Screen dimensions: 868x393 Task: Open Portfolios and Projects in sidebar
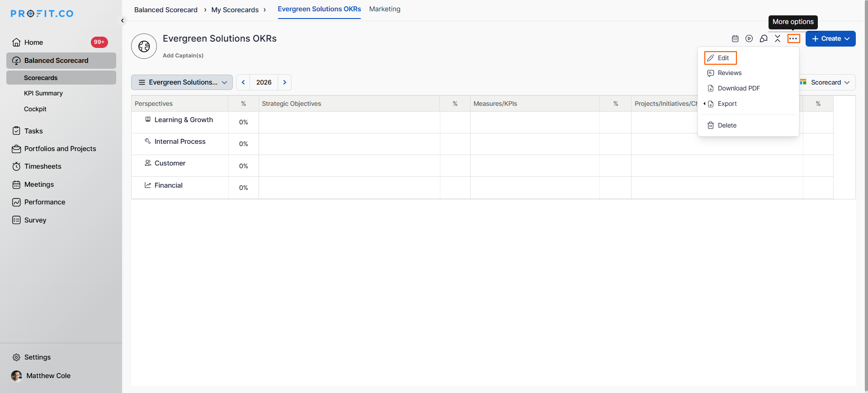point(61,149)
